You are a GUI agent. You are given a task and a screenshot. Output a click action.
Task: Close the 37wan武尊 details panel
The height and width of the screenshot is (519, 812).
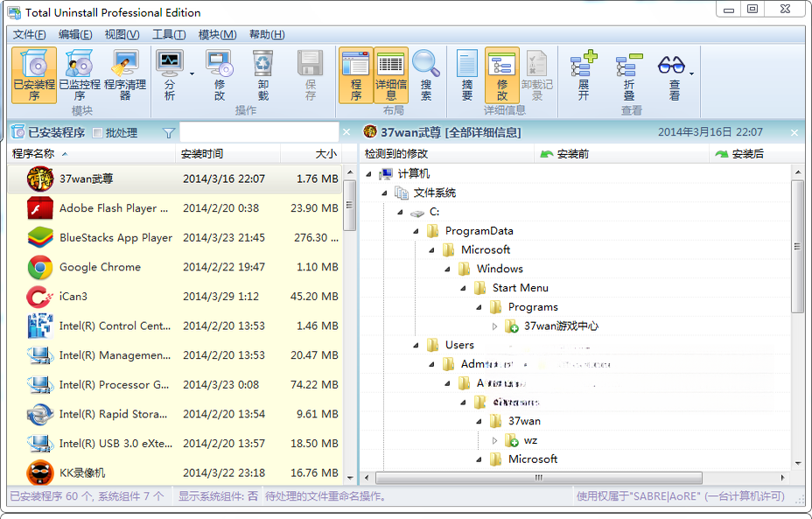coord(794,133)
